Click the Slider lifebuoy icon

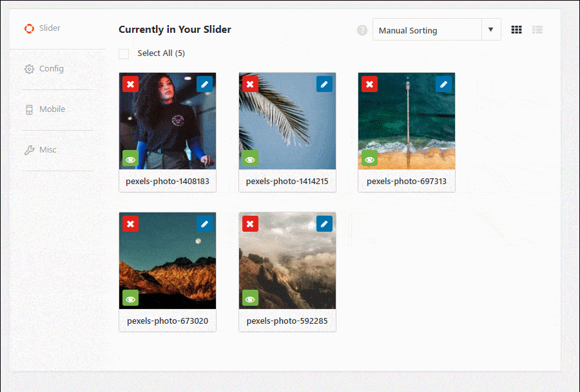point(29,28)
